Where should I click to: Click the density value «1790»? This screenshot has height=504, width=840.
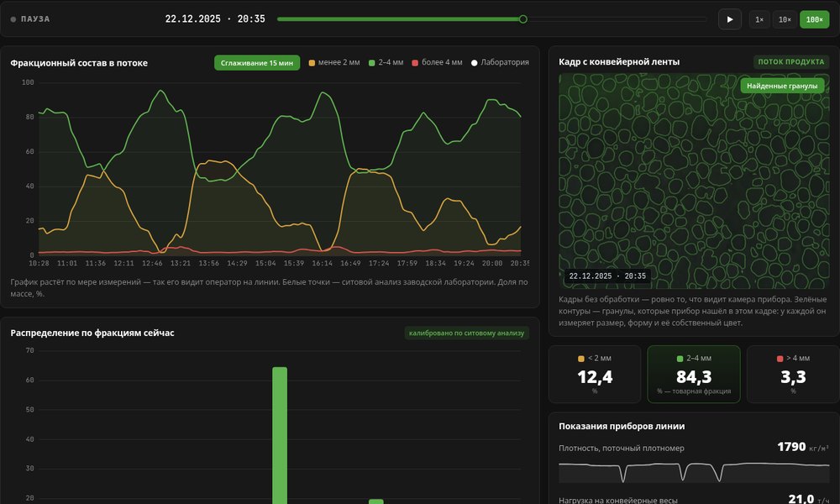pyautogui.click(x=791, y=447)
